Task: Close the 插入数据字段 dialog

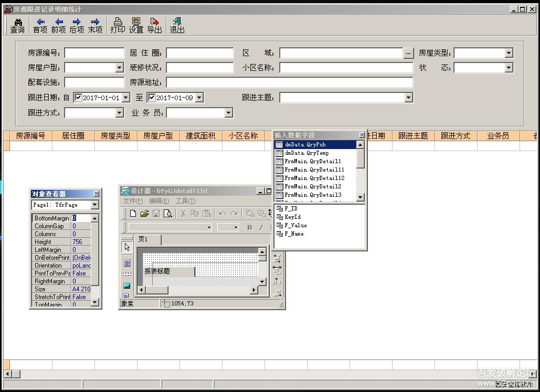Action: (362, 135)
